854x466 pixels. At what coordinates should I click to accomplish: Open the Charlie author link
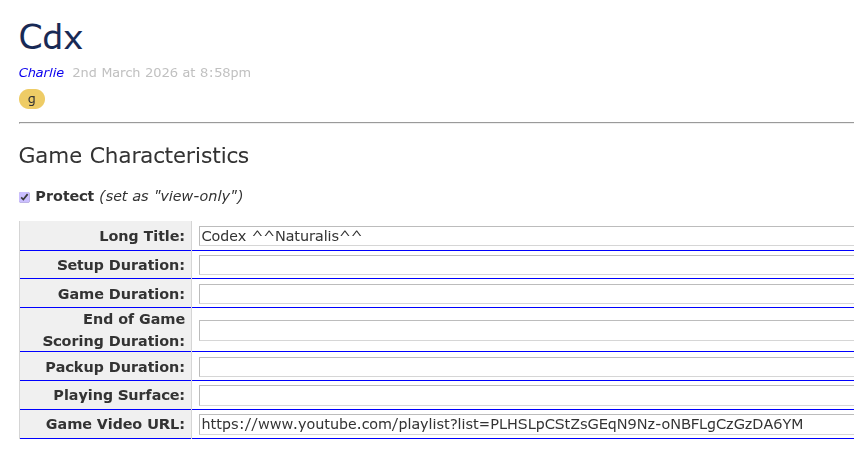41,73
